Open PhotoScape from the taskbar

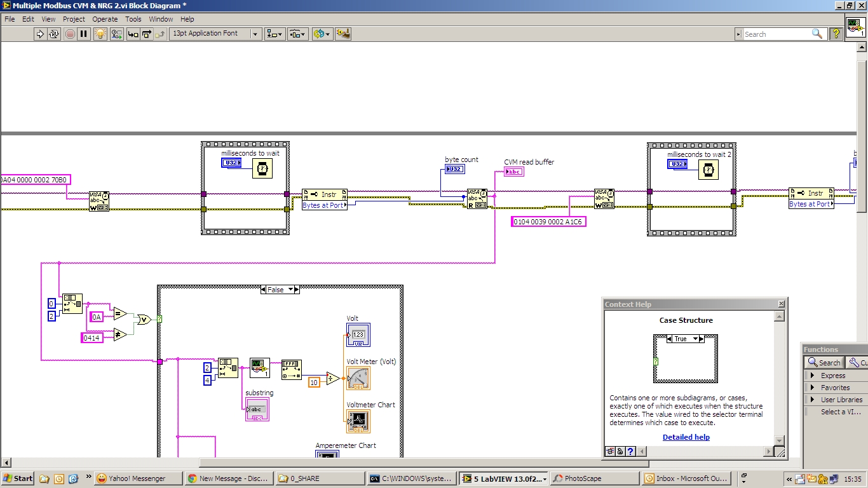coord(594,478)
